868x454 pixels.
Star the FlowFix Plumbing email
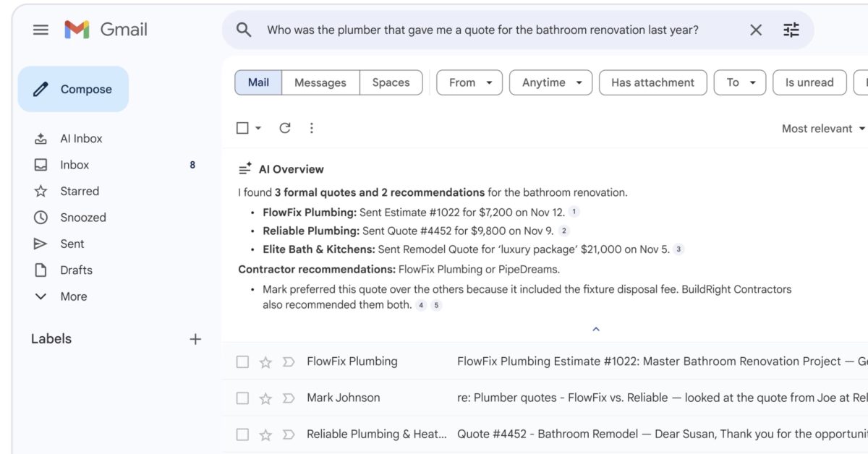click(x=265, y=362)
